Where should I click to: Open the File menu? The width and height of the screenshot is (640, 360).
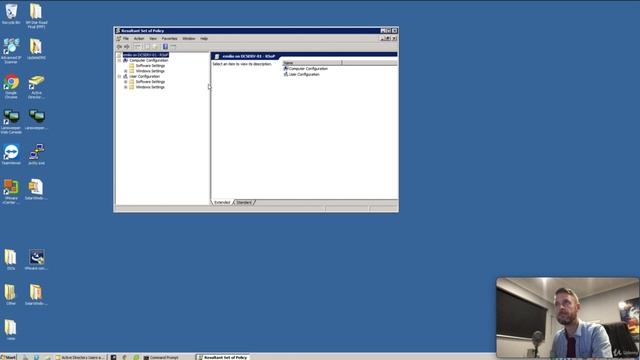126,39
